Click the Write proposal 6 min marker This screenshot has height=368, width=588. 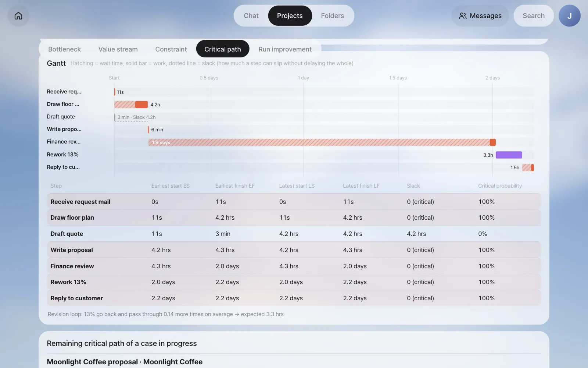148,130
